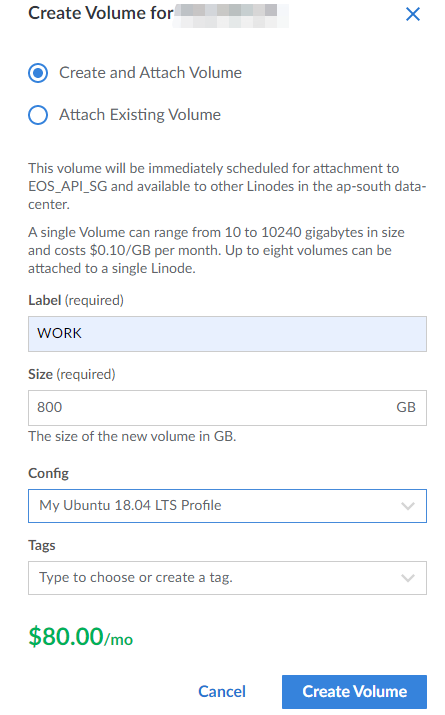Expand the Config chevron arrow
Screen dimensions: 445x715
pyautogui.click(x=408, y=506)
